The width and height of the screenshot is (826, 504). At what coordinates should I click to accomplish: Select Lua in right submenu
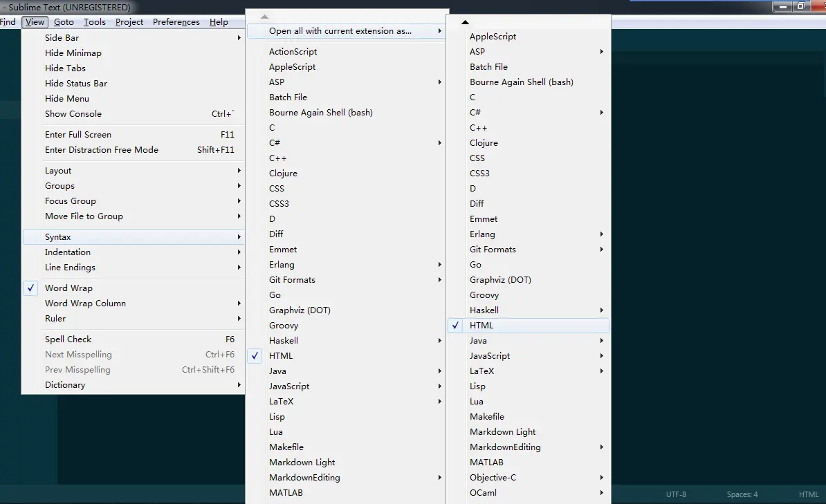(529, 402)
